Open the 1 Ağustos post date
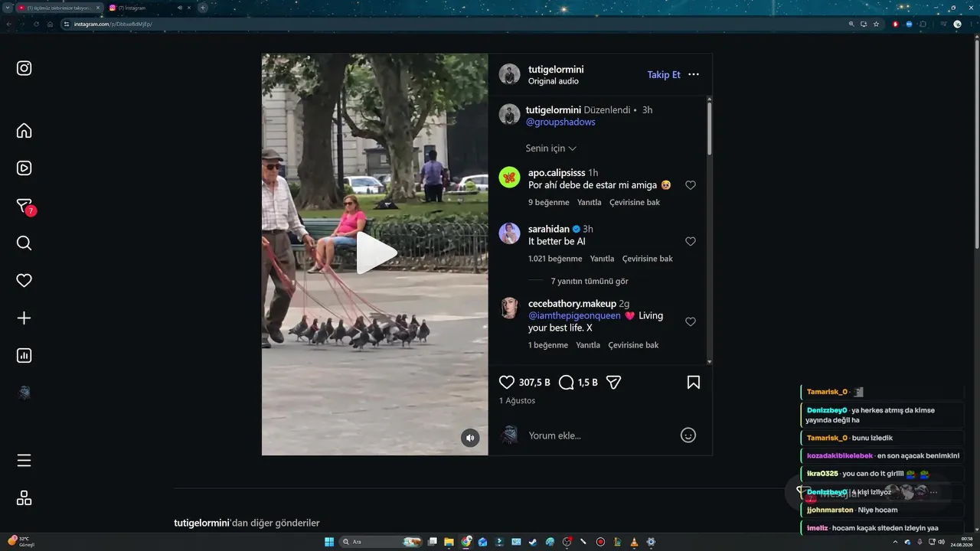 518,401
